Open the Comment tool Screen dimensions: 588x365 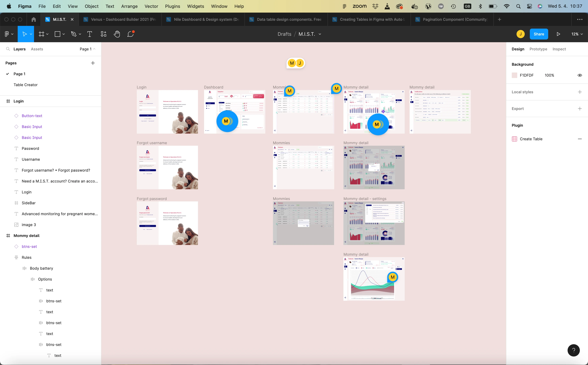click(x=130, y=34)
